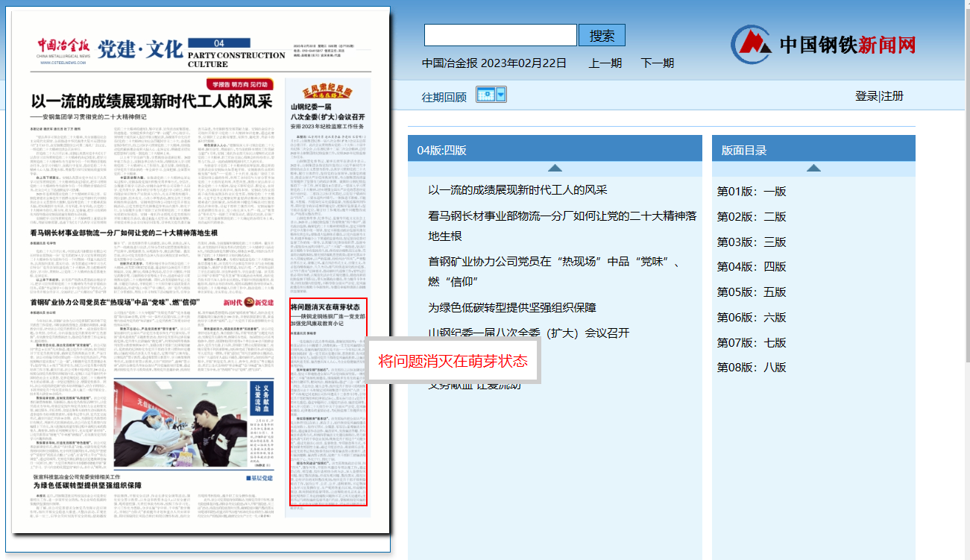Click the red-highlighted 将问题消灭在萌芽状态 region

(x=328, y=403)
